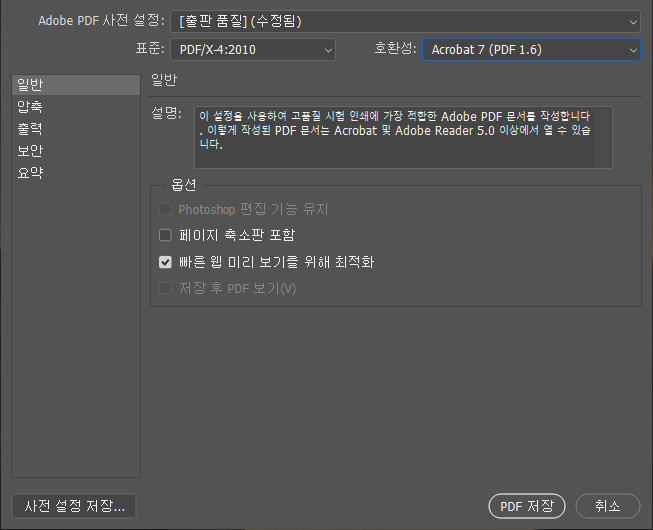Viewport: 653px width, 530px height.
Task: Select the 보안 category
Action: pyautogui.click(x=76, y=151)
